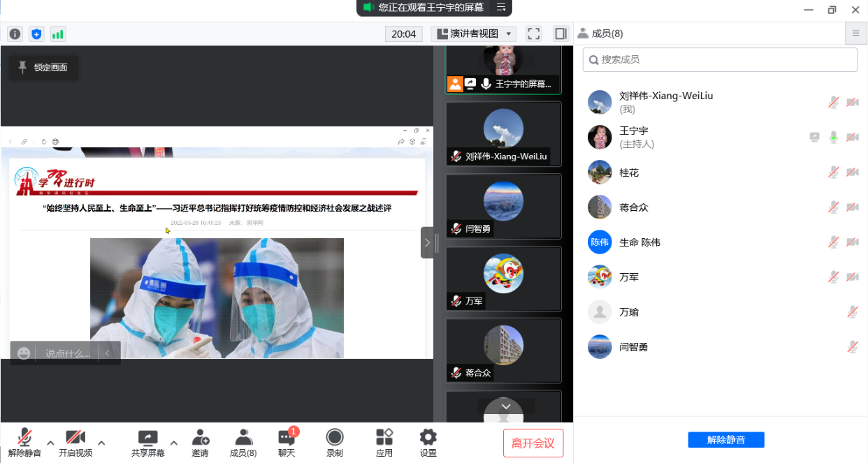Click the search members (搜索成员) field
The width and height of the screenshot is (868, 463).
[720, 59]
